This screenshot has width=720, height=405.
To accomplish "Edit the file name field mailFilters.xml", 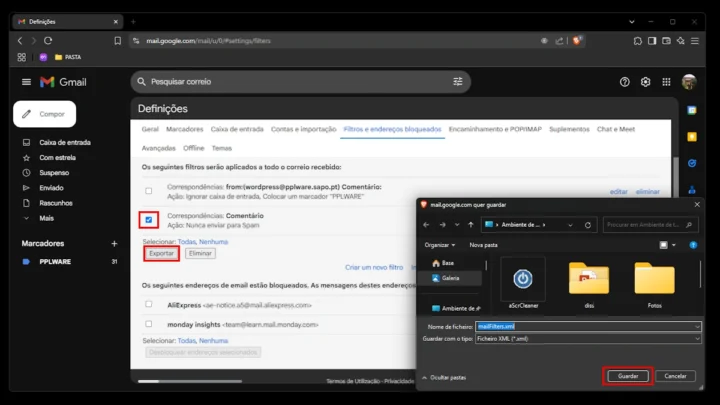I will 585,326.
